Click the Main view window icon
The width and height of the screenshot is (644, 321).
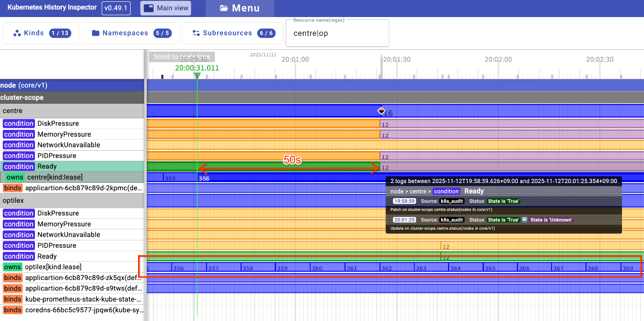pyautogui.click(x=149, y=8)
